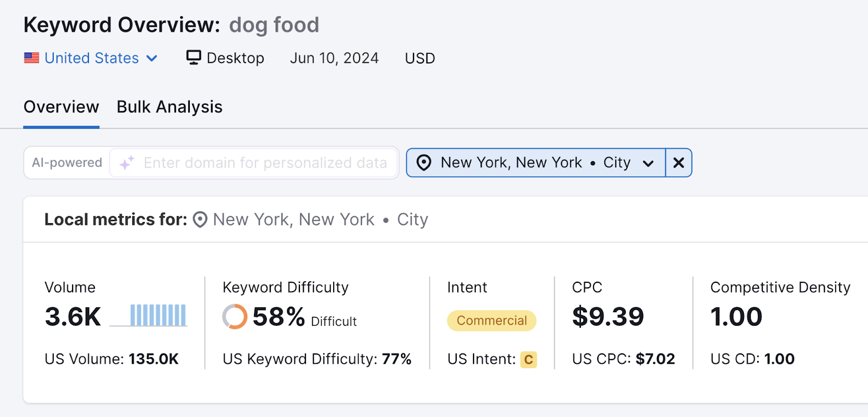Switch to the Bulk Analysis tab
Screen dimensions: 868x417
[169, 107]
